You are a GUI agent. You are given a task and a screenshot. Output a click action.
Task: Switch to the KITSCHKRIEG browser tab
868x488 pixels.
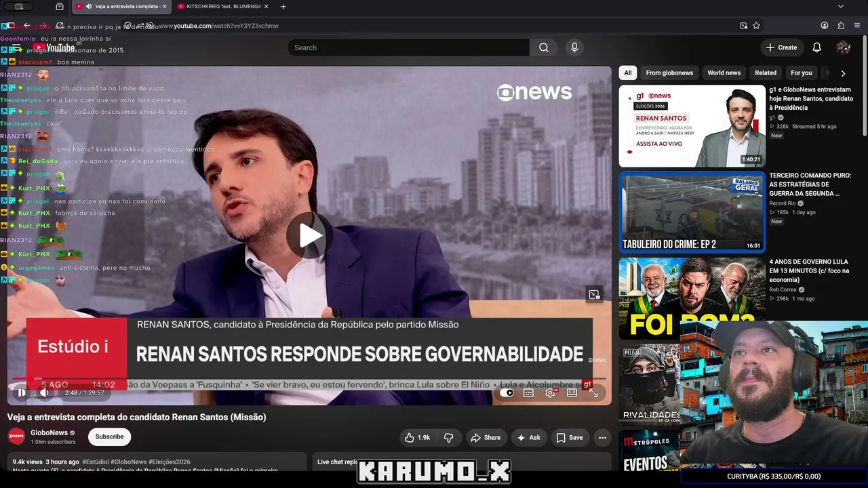point(222,7)
